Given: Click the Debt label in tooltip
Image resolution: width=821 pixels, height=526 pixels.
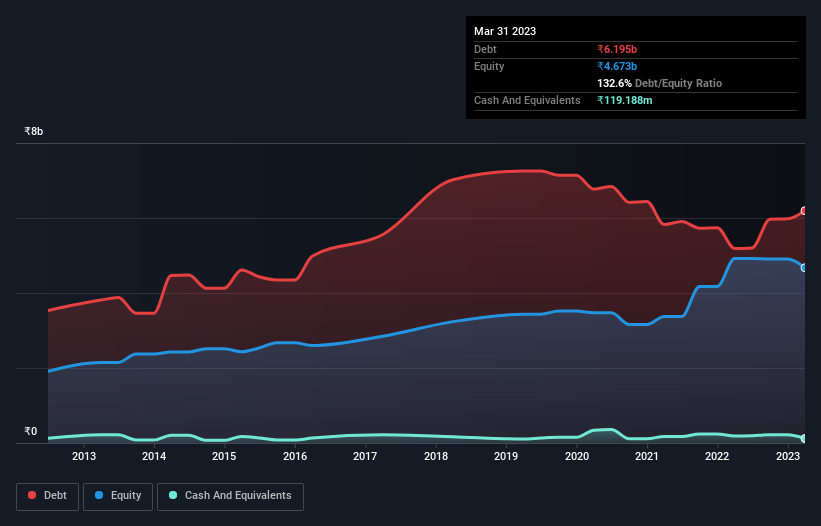Looking at the screenshot, I should (x=485, y=49).
